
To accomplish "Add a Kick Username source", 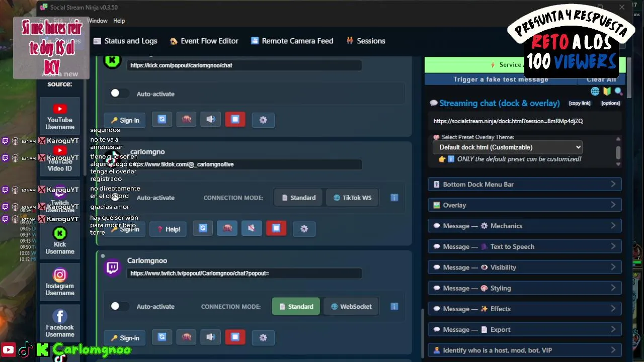I will tap(60, 241).
